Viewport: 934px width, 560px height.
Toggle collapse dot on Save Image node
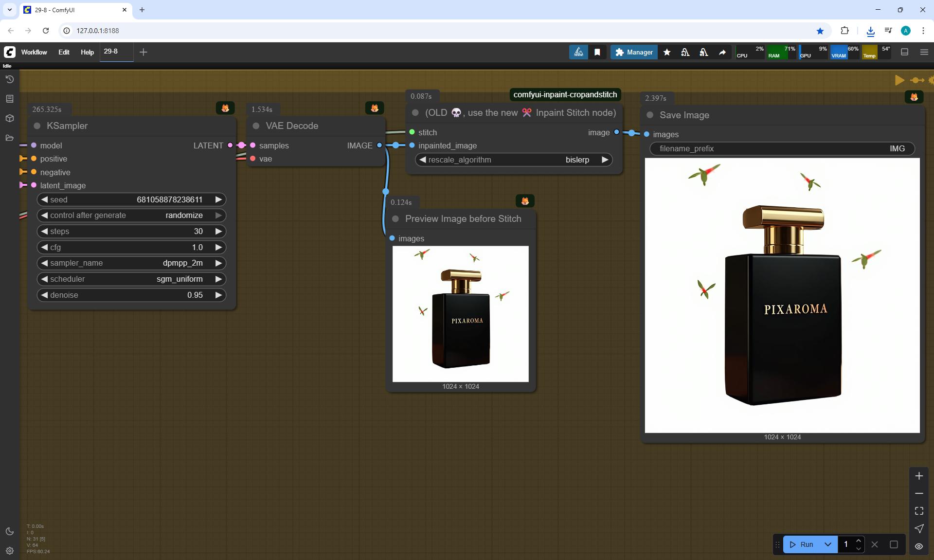coord(650,115)
